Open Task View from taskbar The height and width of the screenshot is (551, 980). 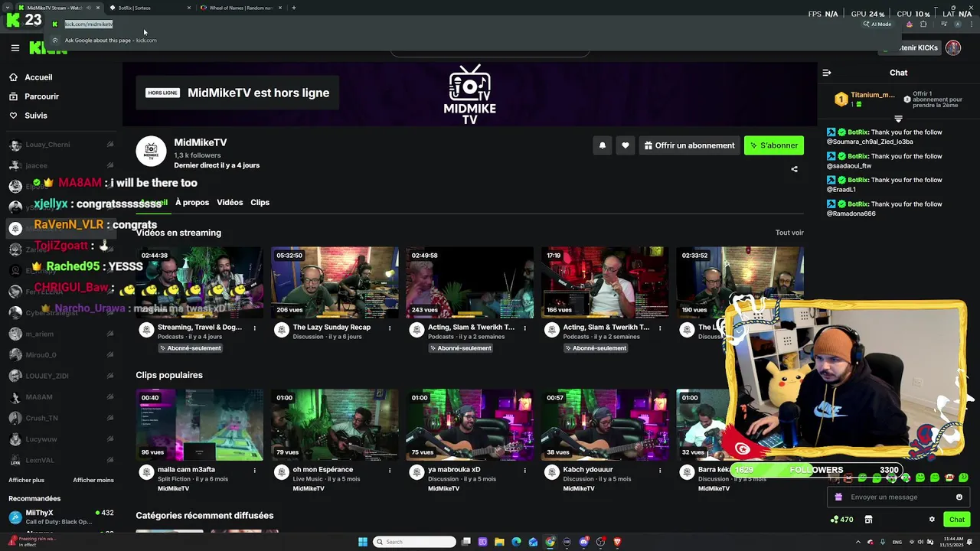[x=465, y=542]
